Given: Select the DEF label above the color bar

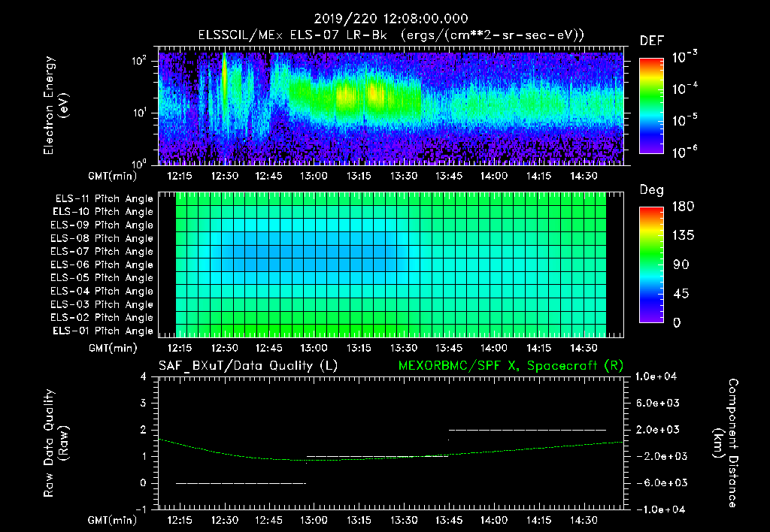Looking at the screenshot, I should pyautogui.click(x=652, y=41).
